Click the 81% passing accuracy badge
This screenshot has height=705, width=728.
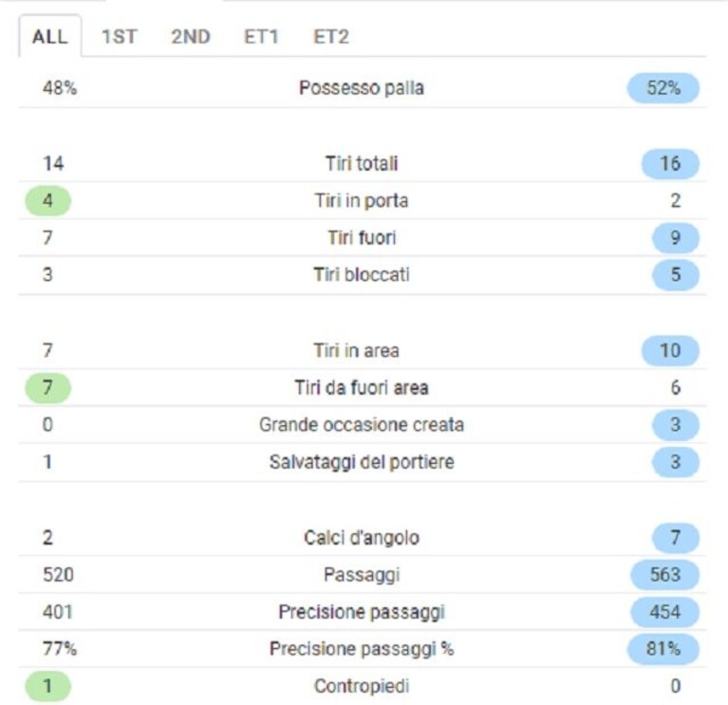click(663, 649)
